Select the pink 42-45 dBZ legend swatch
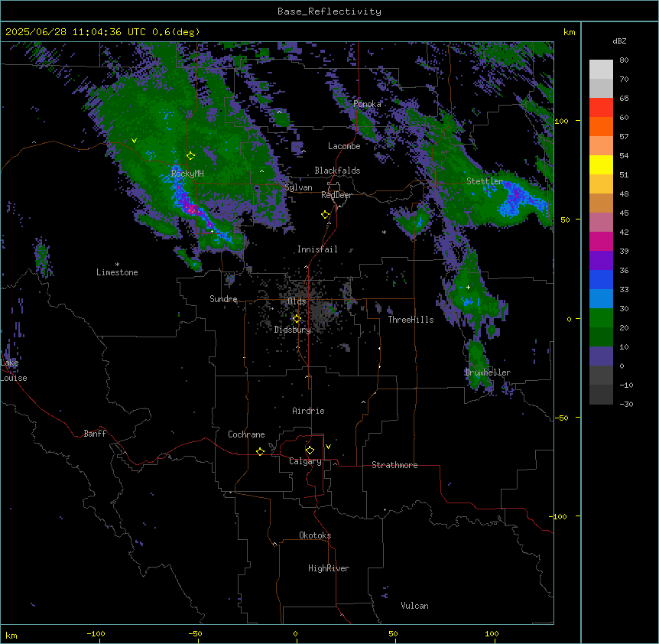 601,223
